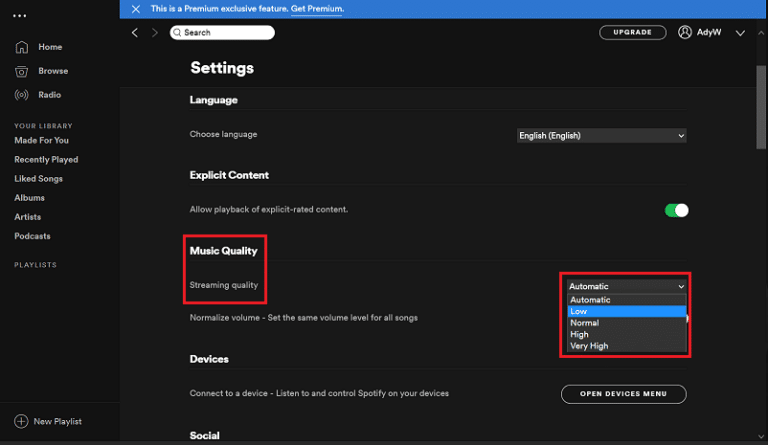The image size is (768, 445).
Task: Open Podcasts library section
Action: click(32, 236)
